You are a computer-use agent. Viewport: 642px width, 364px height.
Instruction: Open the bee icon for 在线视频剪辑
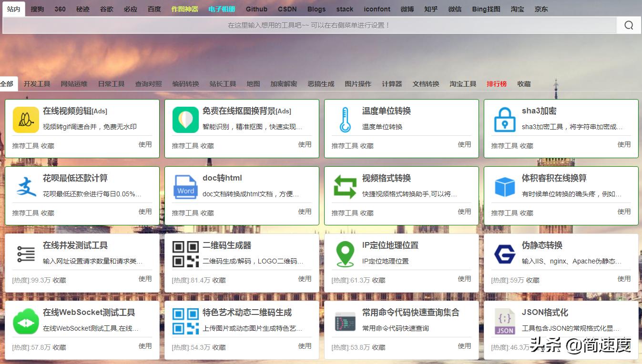[x=26, y=120]
